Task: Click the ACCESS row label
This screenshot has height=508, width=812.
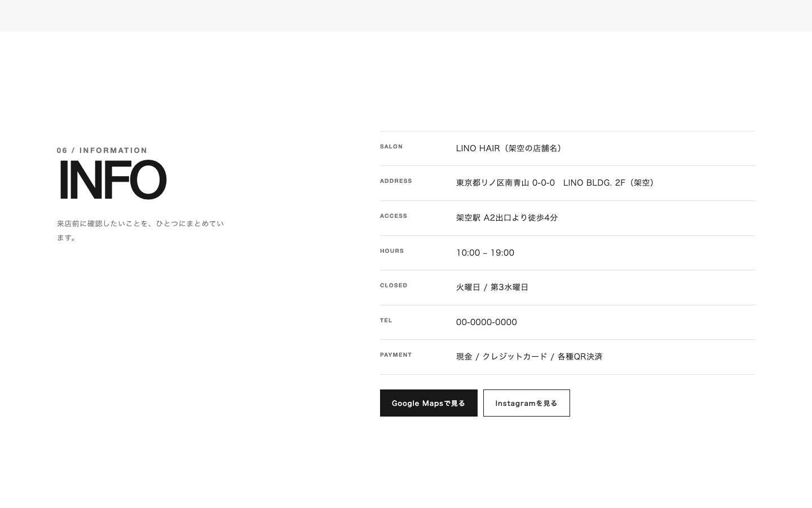Action: coord(394,216)
